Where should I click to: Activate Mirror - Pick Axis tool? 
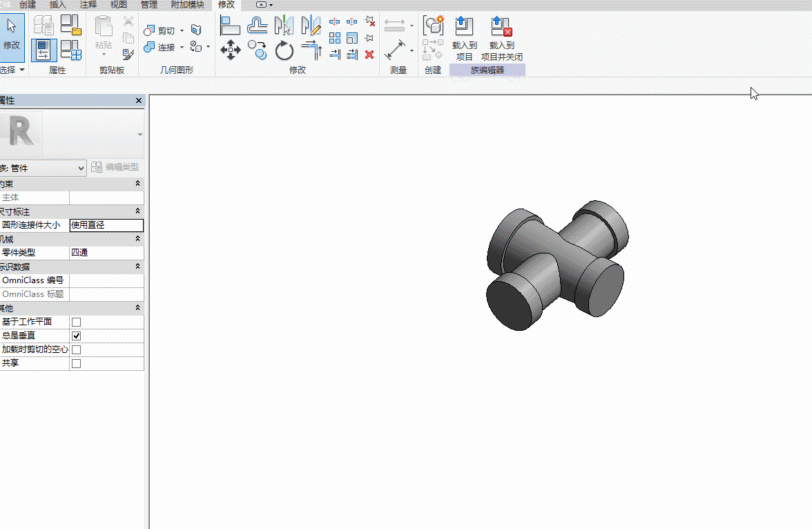click(284, 25)
